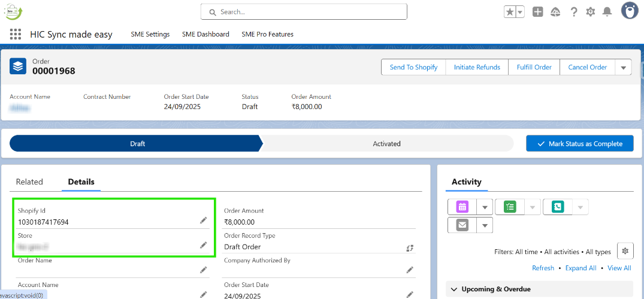The width and height of the screenshot is (644, 299).
Task: Click the Cancel Order button
Action: click(587, 67)
